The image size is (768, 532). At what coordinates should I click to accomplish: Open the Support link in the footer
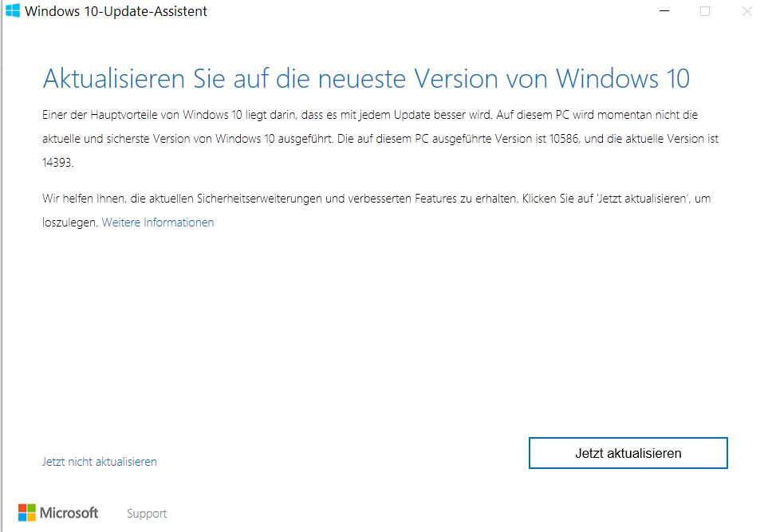147,514
